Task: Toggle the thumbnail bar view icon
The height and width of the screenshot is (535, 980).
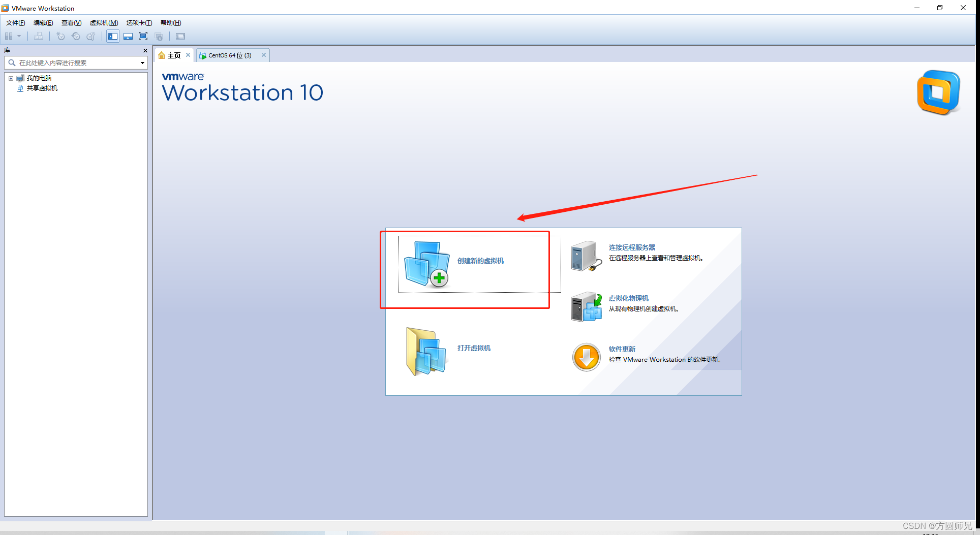Action: 128,36
